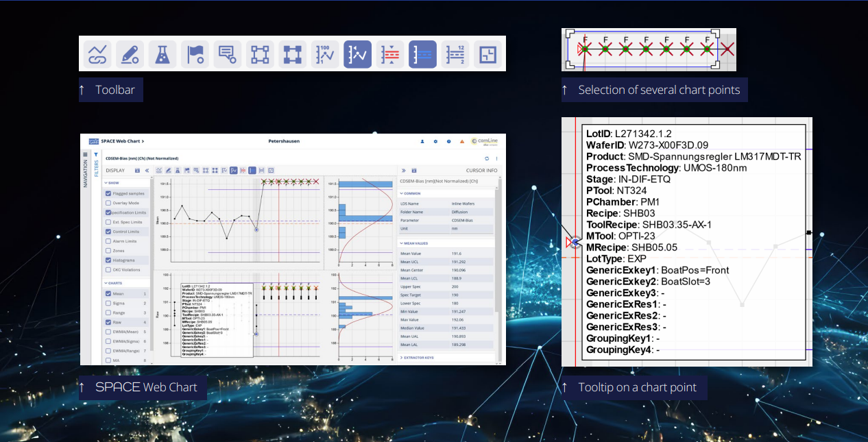Click the trend chart icon at toolbar start
This screenshot has width=868, height=442.
[96, 53]
